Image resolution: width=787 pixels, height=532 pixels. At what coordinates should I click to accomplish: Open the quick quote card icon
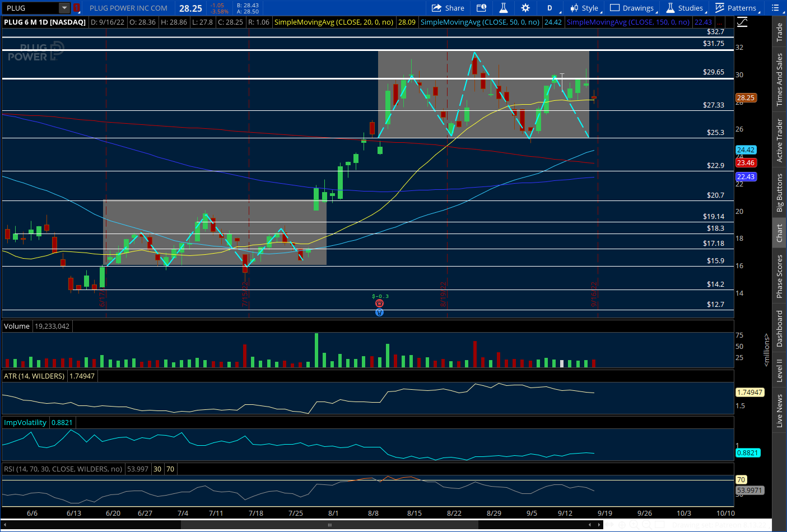click(481, 8)
